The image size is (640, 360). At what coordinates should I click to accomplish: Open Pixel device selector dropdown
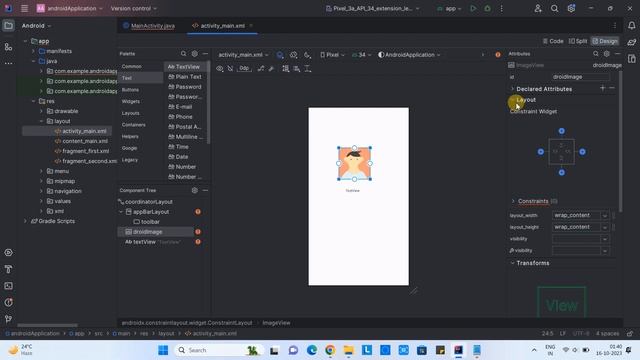click(332, 55)
